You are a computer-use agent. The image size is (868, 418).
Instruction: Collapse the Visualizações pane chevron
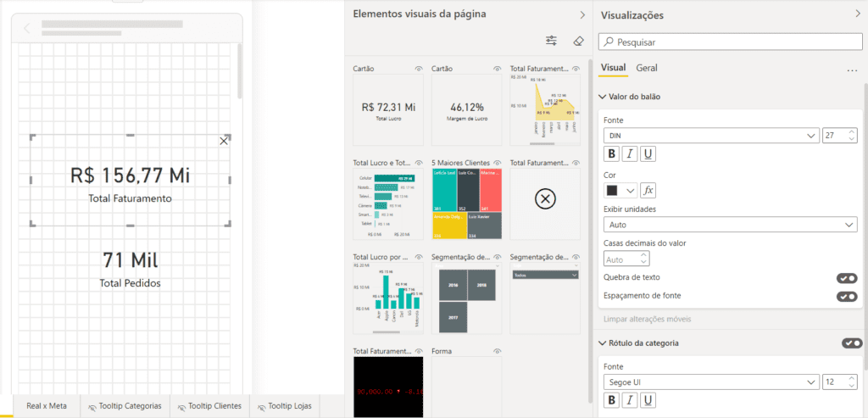click(858, 14)
